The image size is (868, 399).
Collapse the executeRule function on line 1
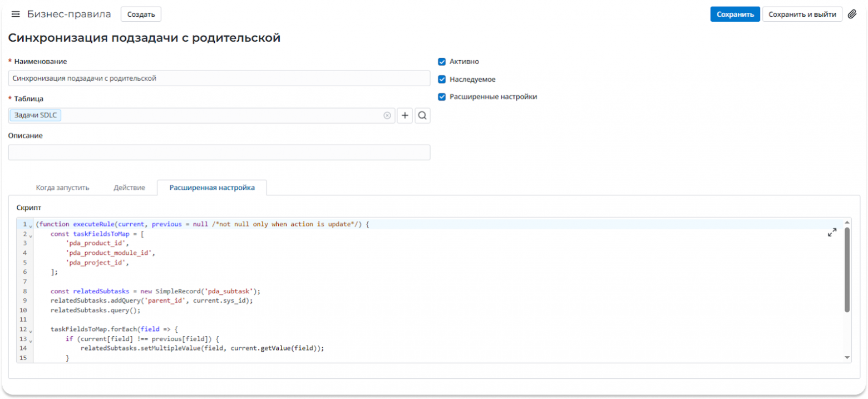(x=29, y=224)
